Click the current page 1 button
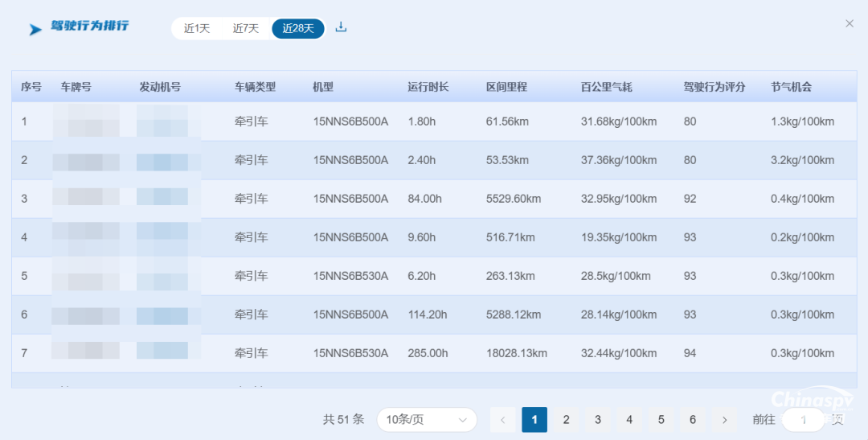This screenshot has height=440, width=868. tap(534, 420)
